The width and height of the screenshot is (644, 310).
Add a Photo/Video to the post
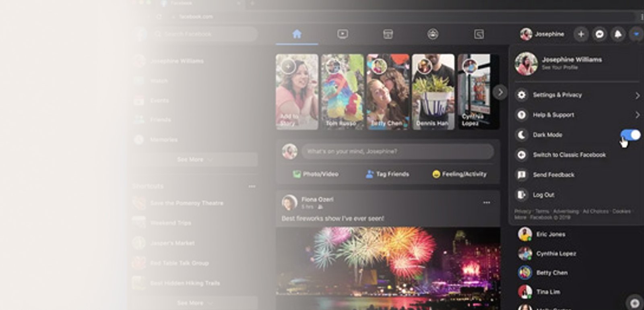(316, 174)
